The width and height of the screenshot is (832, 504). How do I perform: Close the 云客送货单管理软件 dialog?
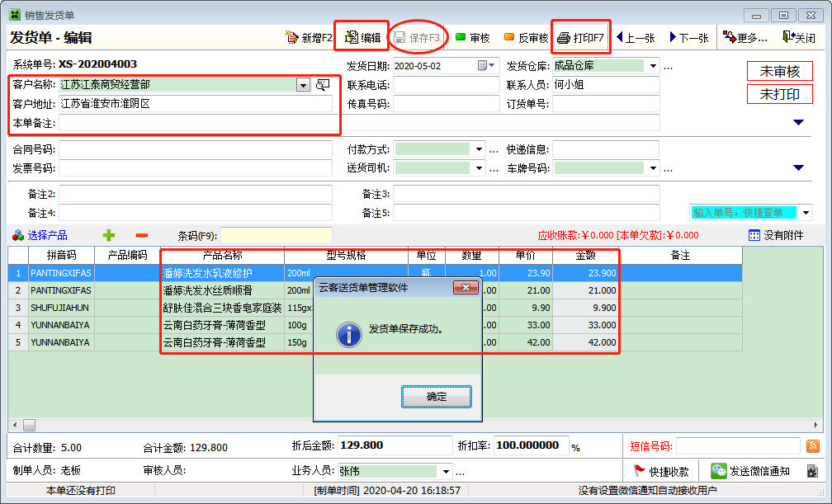(x=466, y=288)
